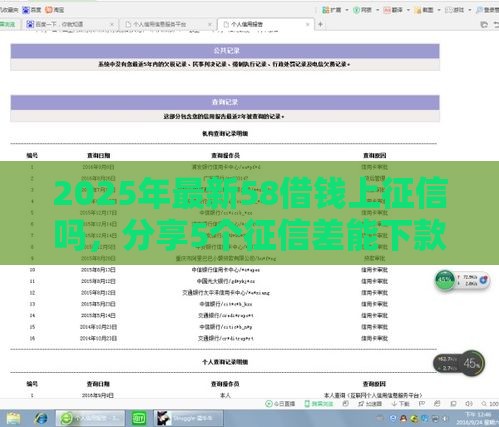Click the 查询原因 column header in institution table
499x427 pixels.
(x=375, y=156)
